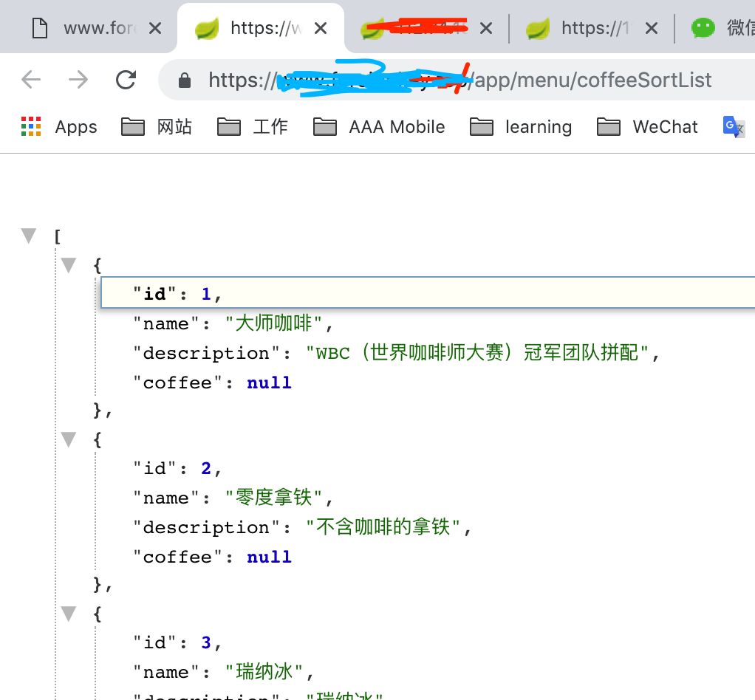Open the 网站 bookmarks folder
Viewport: 755px width, 700px height.
[157, 127]
